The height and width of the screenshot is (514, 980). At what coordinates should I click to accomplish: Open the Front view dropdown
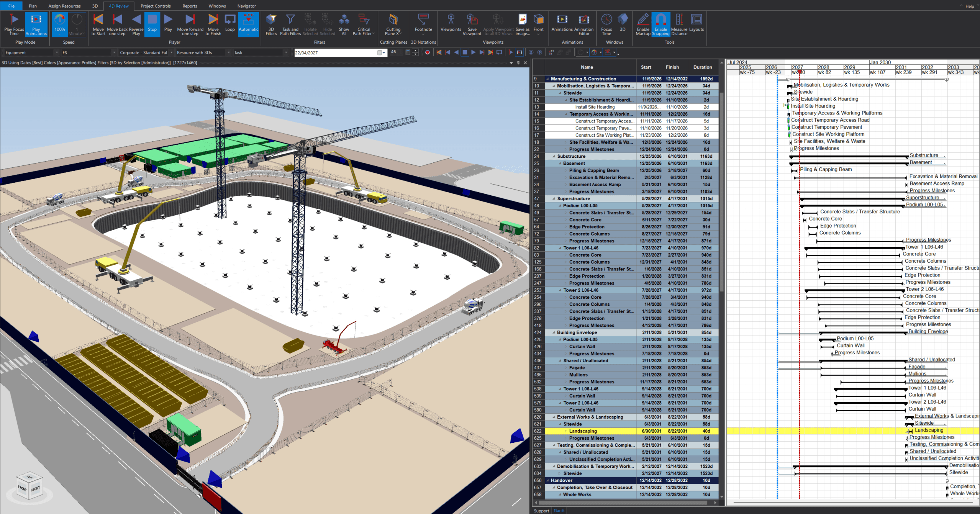(538, 25)
